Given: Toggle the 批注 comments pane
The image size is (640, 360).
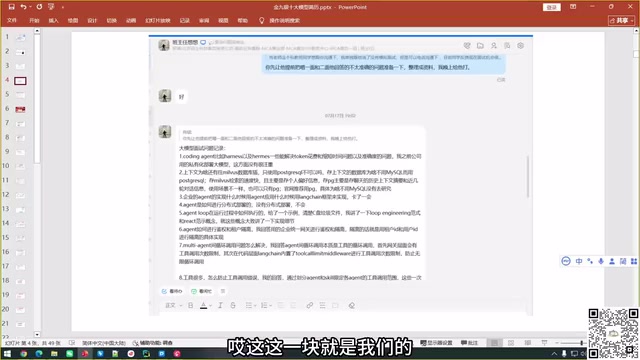Looking at the screenshot, I should (x=469, y=343).
